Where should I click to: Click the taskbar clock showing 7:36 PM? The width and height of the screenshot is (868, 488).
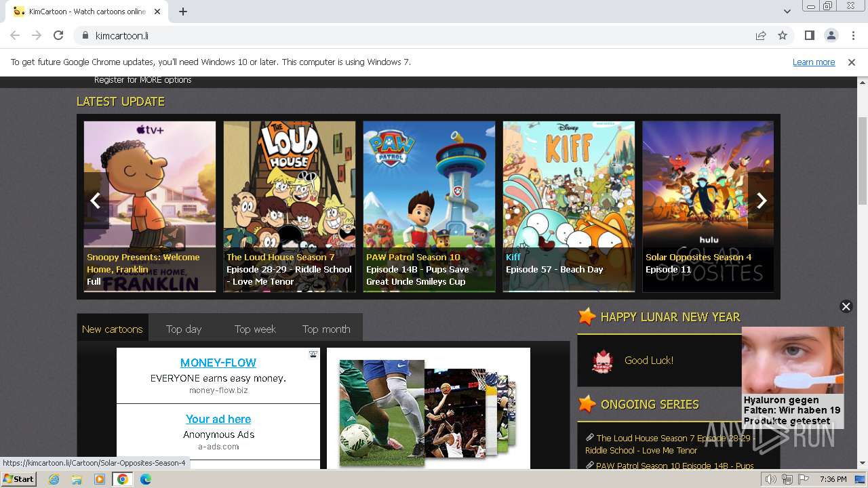point(833,479)
